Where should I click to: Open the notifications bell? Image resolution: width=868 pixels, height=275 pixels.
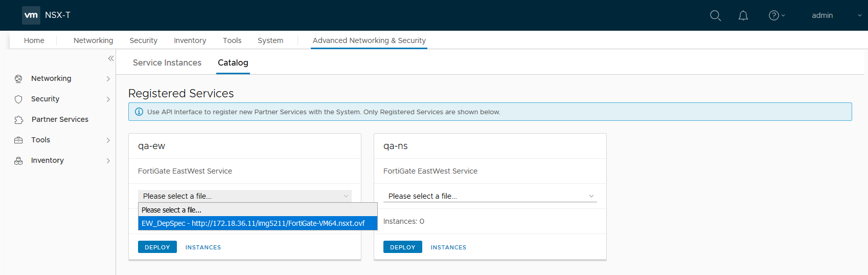[x=743, y=16]
